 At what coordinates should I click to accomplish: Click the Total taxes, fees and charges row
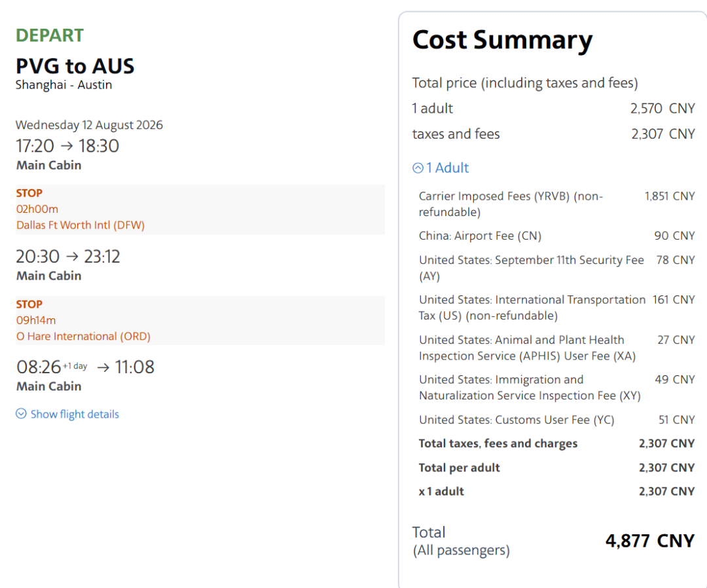tap(498, 443)
